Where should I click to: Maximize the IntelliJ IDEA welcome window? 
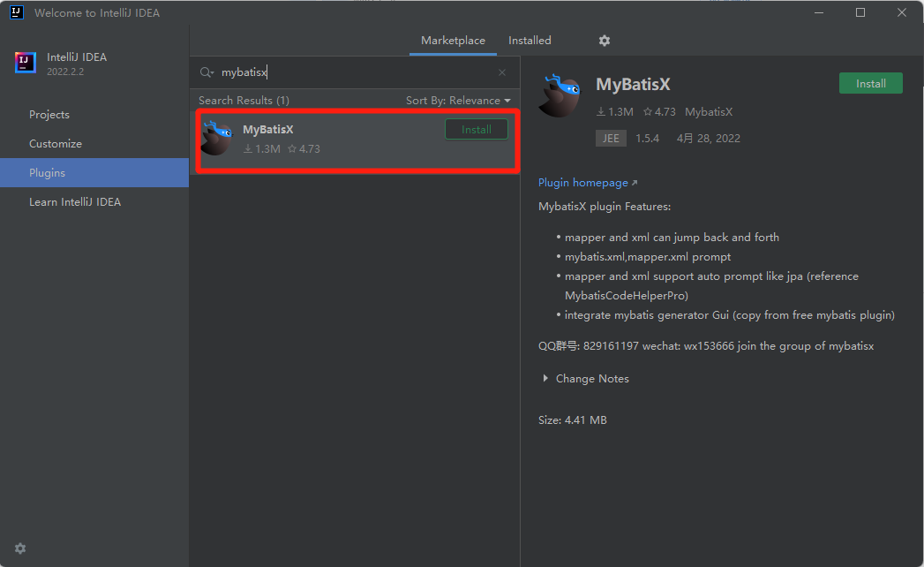tap(860, 12)
